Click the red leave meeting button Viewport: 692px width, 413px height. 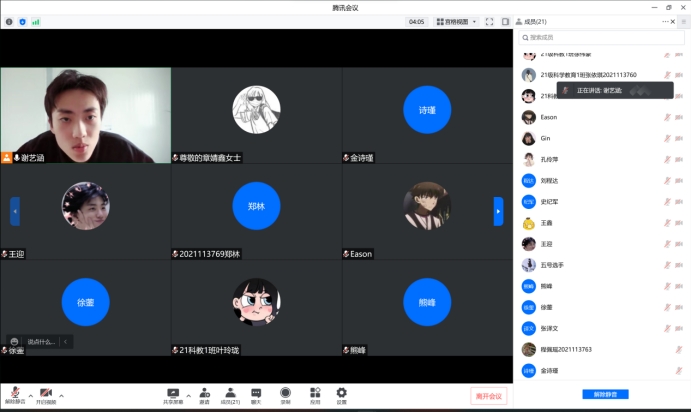point(490,396)
